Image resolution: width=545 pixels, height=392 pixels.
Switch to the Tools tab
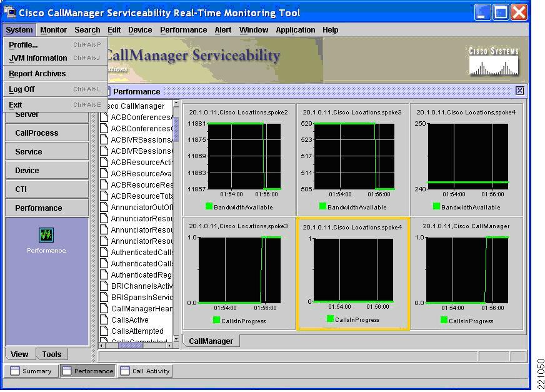pos(52,354)
